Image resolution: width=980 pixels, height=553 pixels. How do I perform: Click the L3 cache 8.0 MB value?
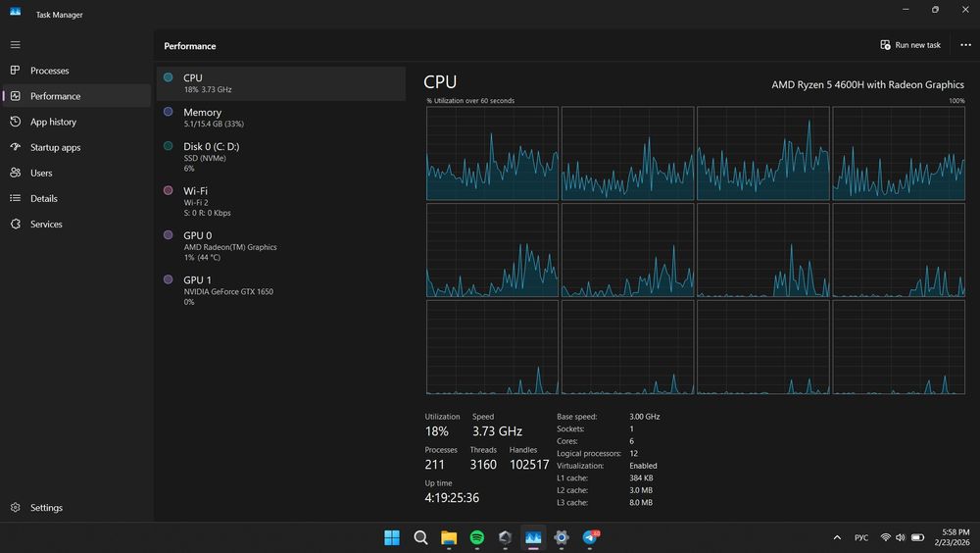pyautogui.click(x=641, y=502)
